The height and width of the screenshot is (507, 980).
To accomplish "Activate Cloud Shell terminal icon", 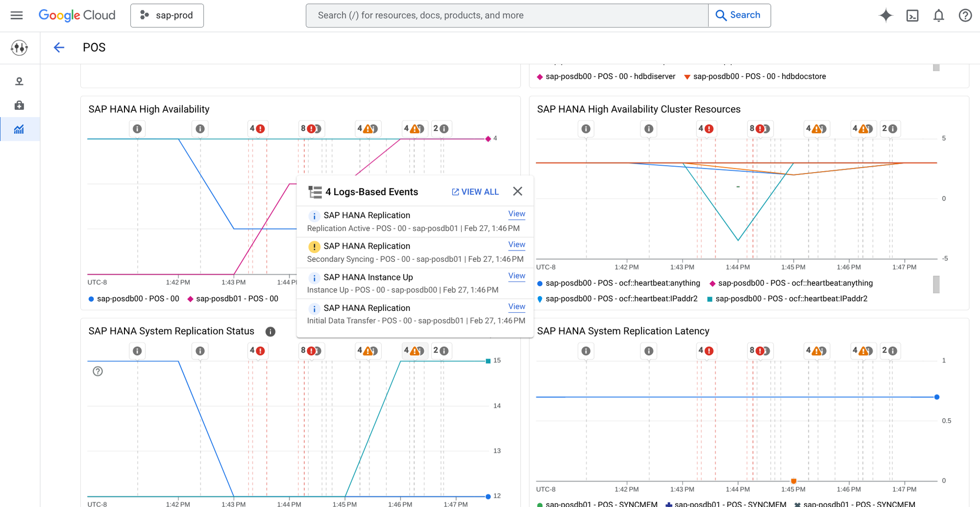I will coord(912,15).
